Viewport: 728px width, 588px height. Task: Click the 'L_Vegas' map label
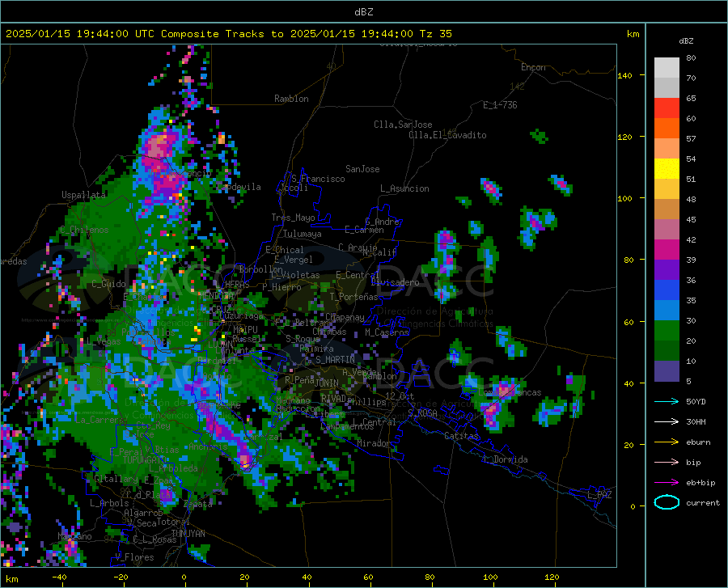click(103, 341)
